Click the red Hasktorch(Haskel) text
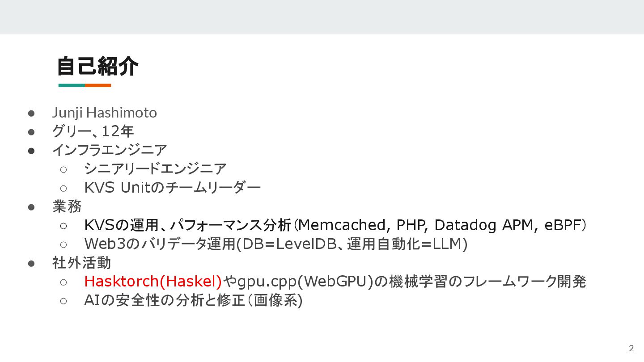The width and height of the screenshot is (644, 362). 153,282
